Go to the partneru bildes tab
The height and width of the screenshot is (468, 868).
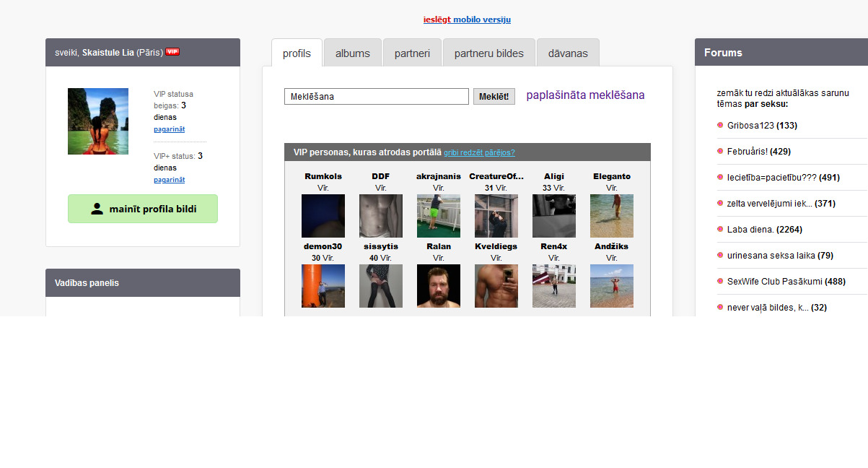488,53
